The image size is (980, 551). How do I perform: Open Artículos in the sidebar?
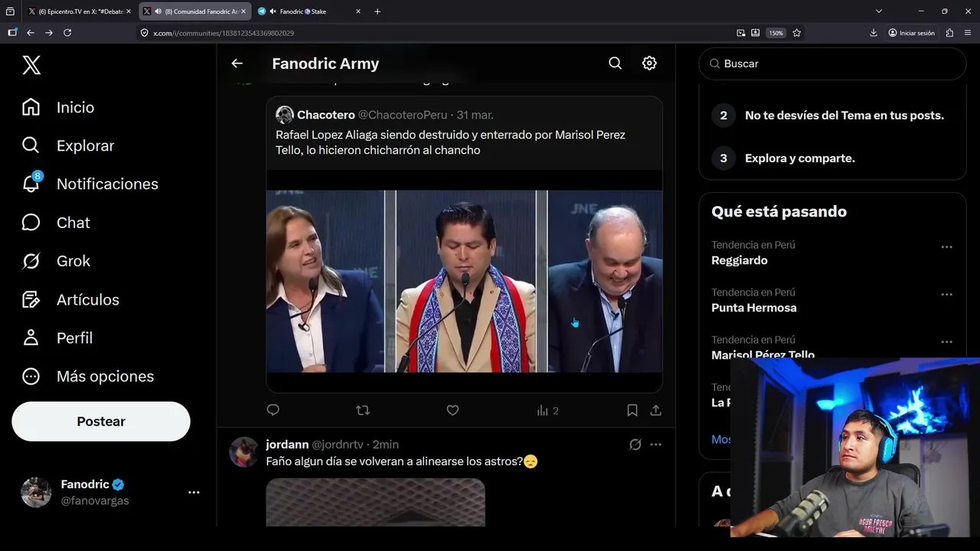70,299
